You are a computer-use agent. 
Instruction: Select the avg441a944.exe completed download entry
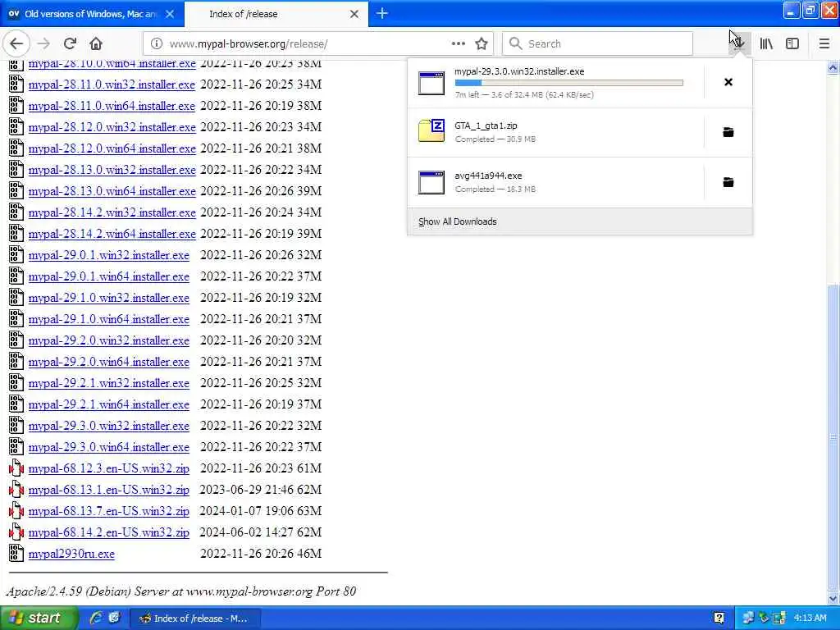(x=556, y=182)
